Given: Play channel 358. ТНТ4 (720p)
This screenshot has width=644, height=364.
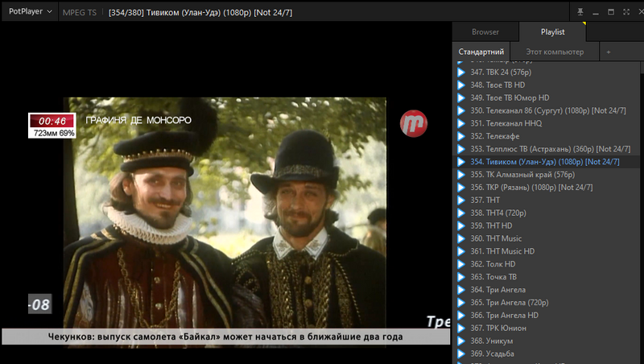Looking at the screenshot, I should [x=547, y=213].
